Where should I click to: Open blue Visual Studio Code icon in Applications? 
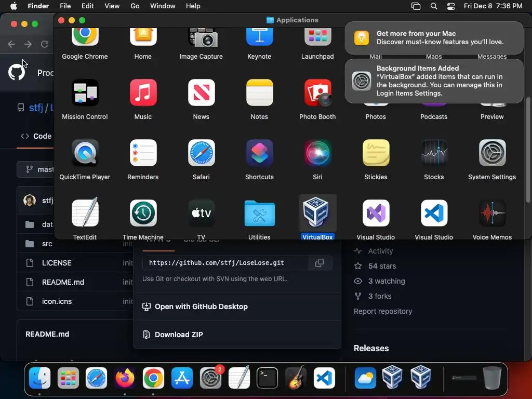(x=434, y=212)
